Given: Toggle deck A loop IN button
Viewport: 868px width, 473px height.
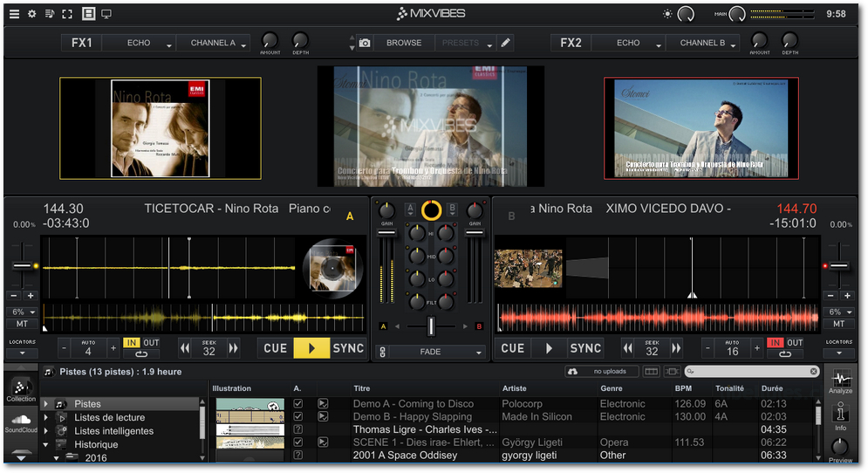Looking at the screenshot, I should 132,343.
